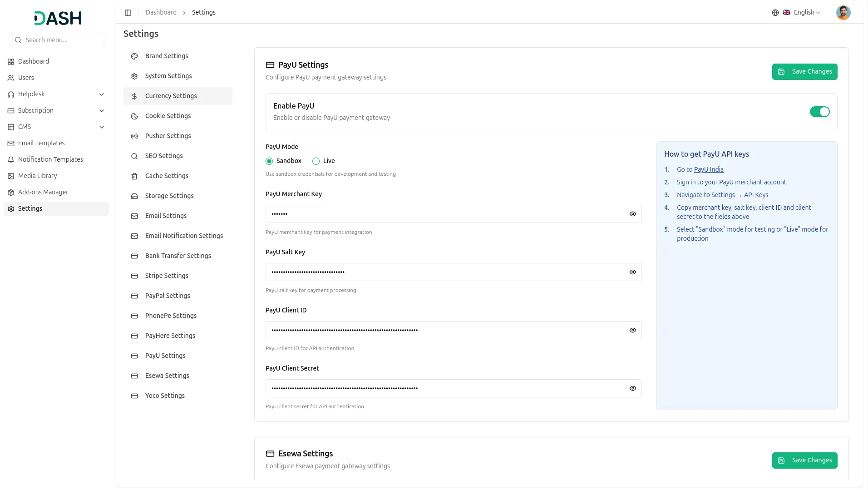The image size is (868, 490).
Task: Open Yoco Settings section
Action: (x=178, y=396)
